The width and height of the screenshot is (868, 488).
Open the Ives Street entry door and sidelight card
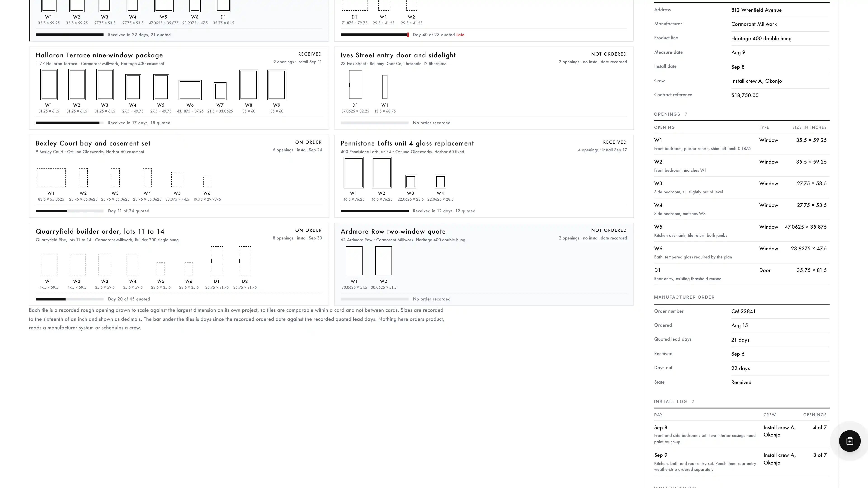tap(484, 88)
